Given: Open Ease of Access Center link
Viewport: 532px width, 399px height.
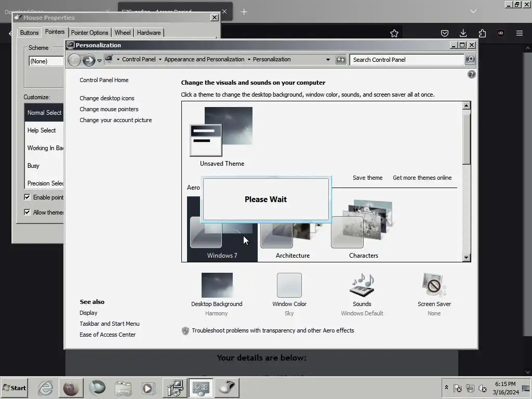Looking at the screenshot, I should point(108,335).
